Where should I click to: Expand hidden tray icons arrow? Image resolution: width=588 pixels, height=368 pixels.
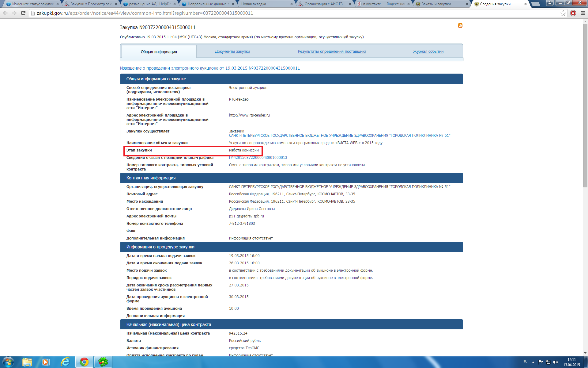(533, 362)
